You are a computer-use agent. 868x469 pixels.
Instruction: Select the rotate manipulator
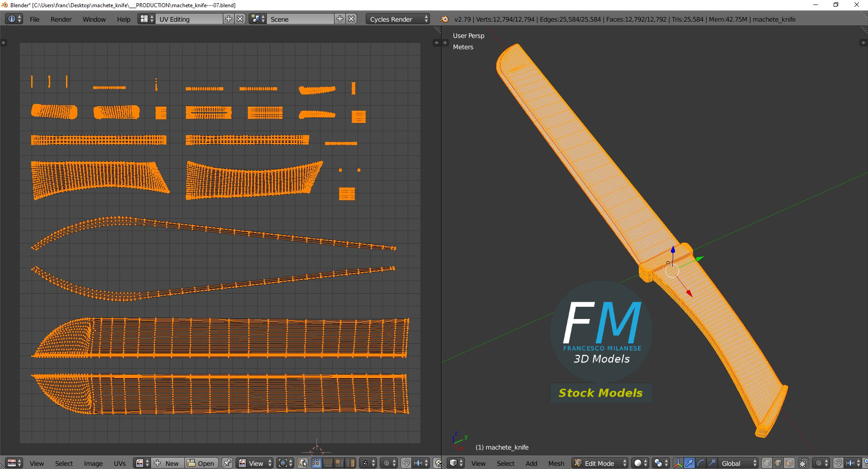pyautogui.click(x=701, y=463)
